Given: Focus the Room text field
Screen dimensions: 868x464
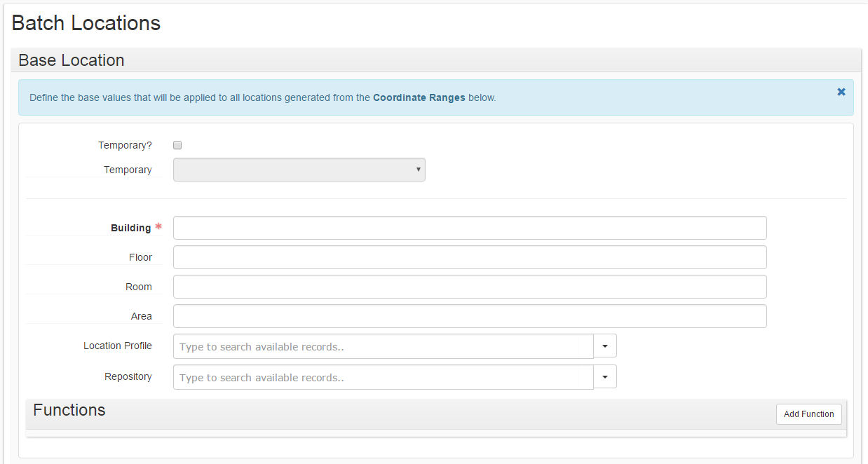Looking at the screenshot, I should (470, 287).
